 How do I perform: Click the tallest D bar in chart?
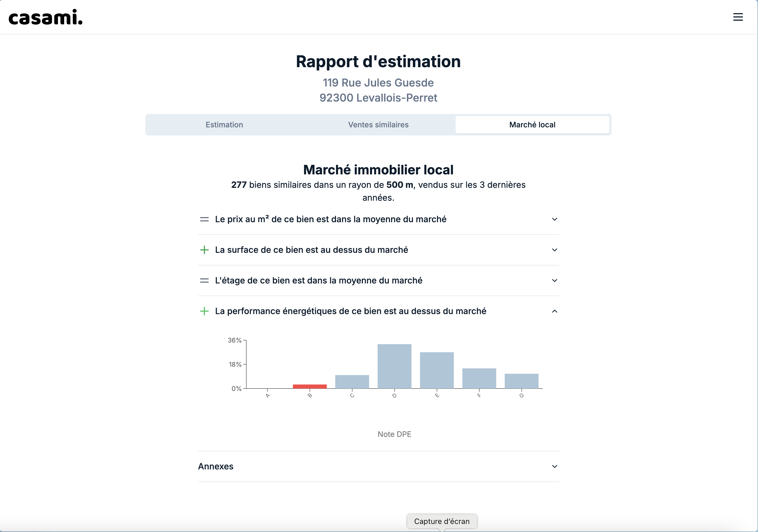(394, 366)
